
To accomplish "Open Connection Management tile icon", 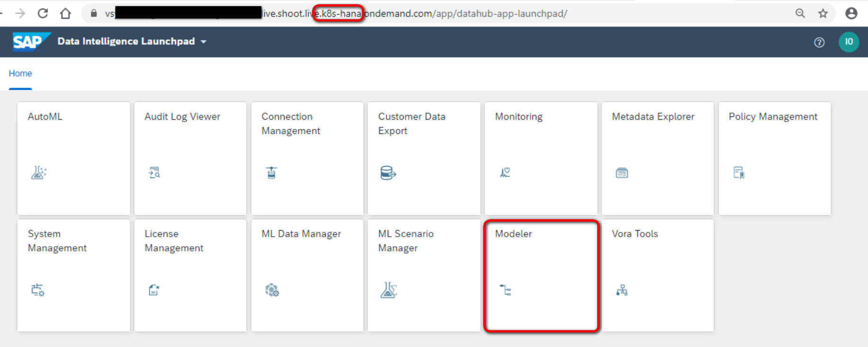I will 271,172.
